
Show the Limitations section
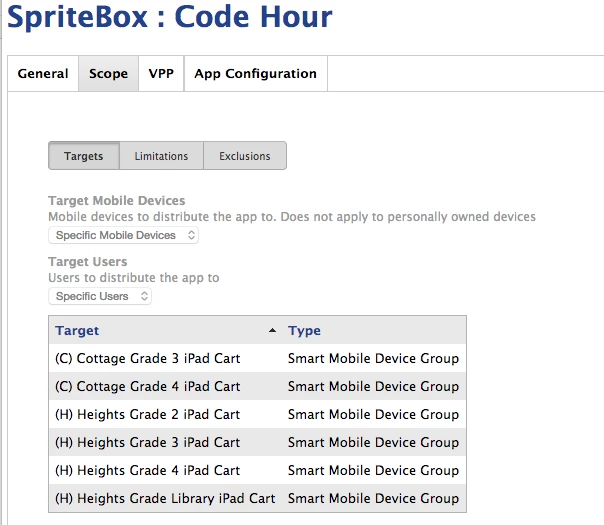tap(161, 156)
